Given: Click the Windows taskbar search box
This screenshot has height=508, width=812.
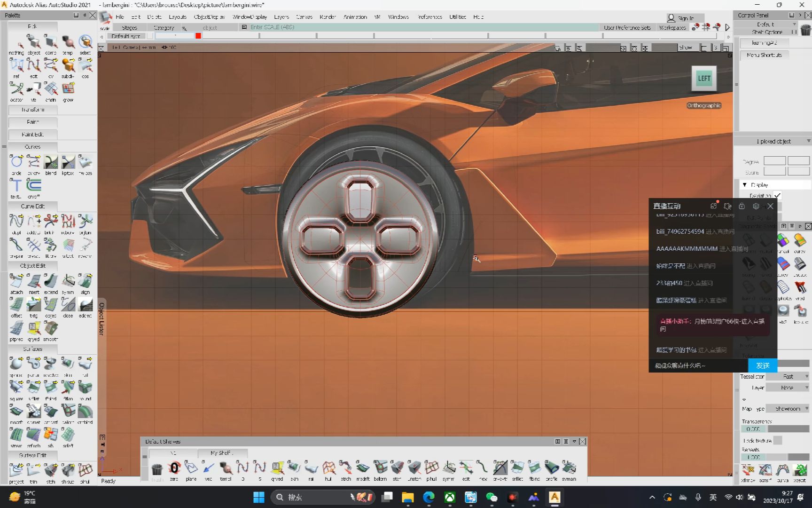Looking at the screenshot, I should pyautogui.click(x=322, y=497).
